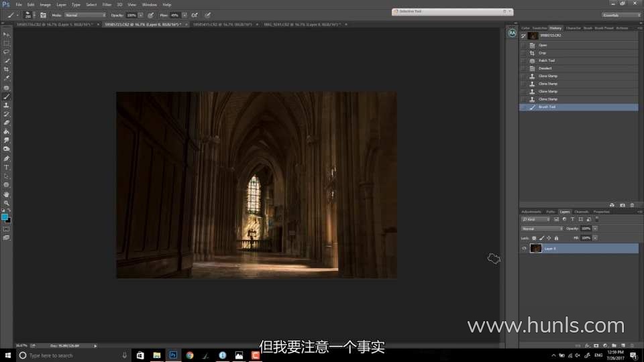Select the Patch Tool history state
The width and height of the screenshot is (644, 362).
(546, 60)
